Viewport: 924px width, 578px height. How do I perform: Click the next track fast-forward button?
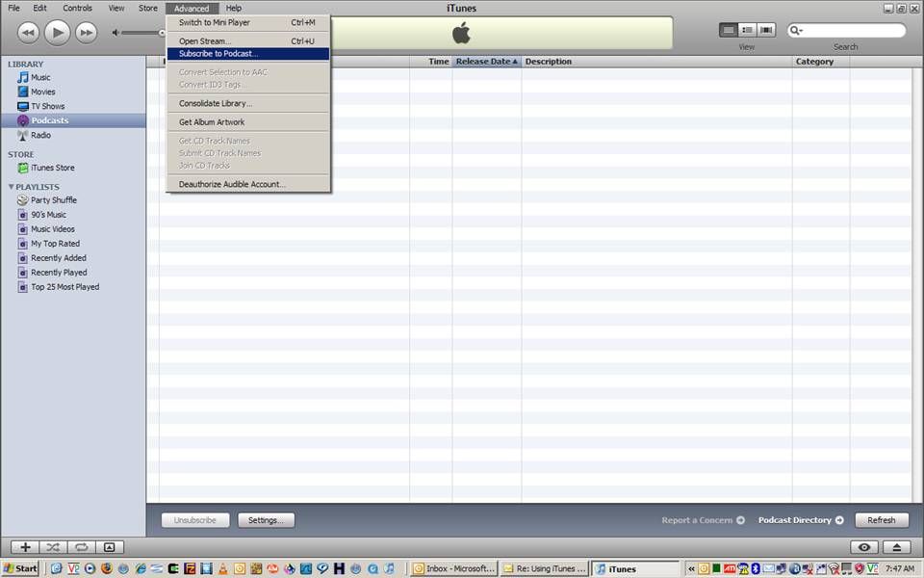(x=86, y=33)
